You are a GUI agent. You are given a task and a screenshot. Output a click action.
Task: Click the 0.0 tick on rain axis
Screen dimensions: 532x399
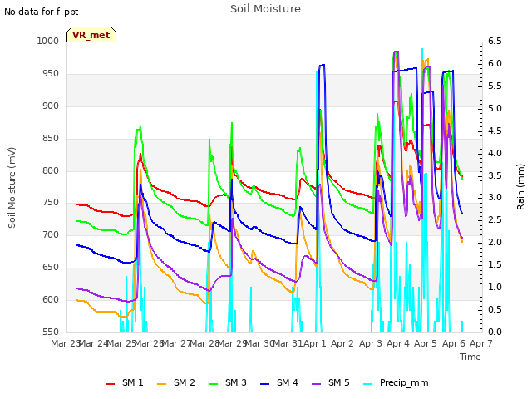(x=495, y=332)
